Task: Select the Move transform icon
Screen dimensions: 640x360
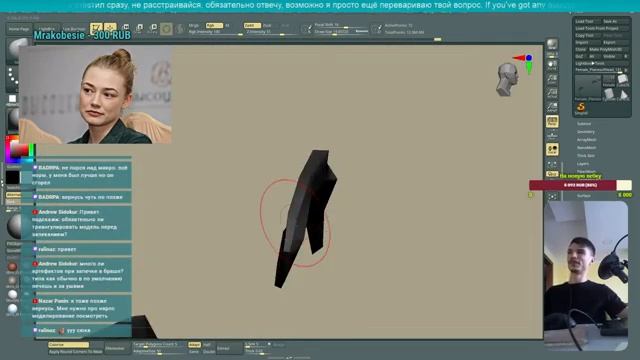Action: click(125, 28)
